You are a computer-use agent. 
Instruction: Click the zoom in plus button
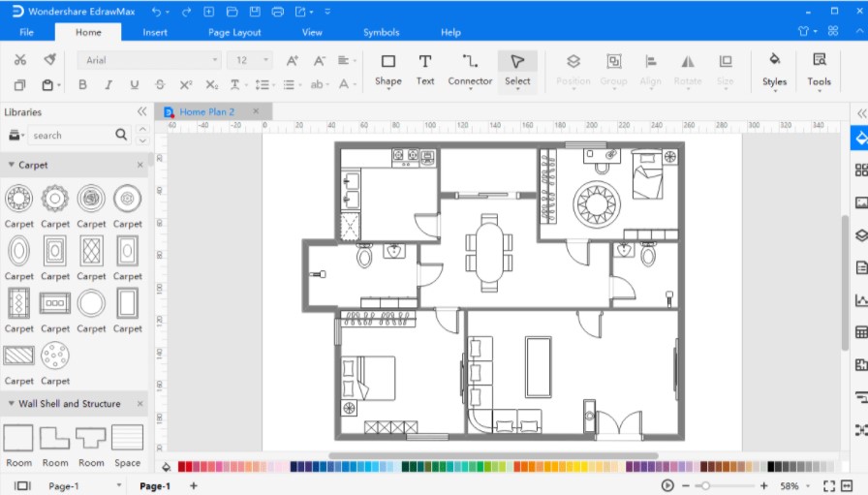point(764,485)
